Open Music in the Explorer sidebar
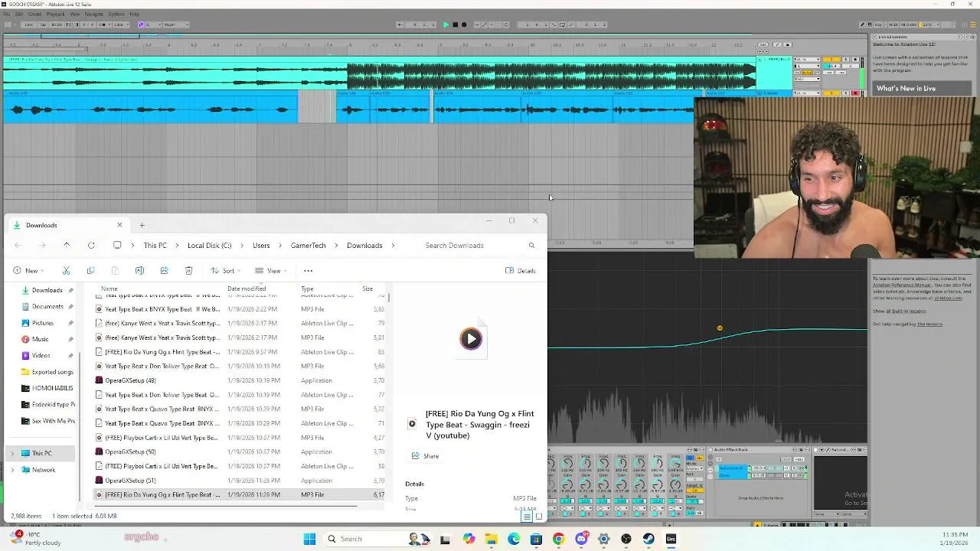The width and height of the screenshot is (980, 551). click(40, 339)
